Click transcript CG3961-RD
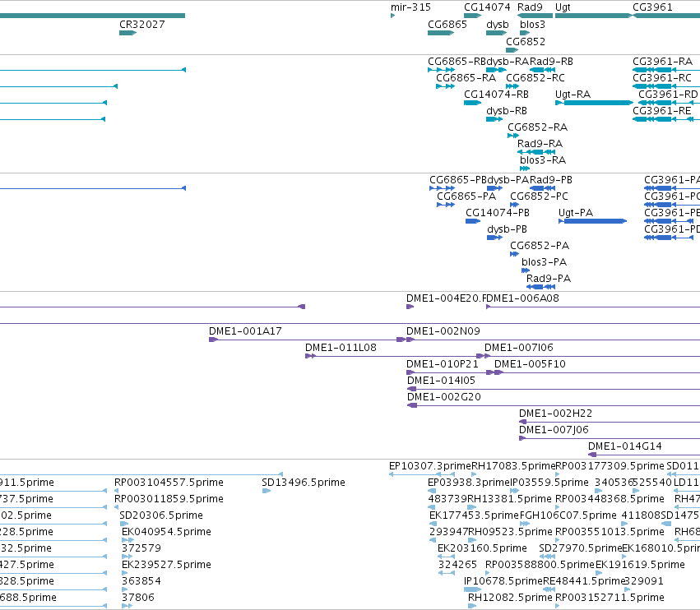 (670, 103)
